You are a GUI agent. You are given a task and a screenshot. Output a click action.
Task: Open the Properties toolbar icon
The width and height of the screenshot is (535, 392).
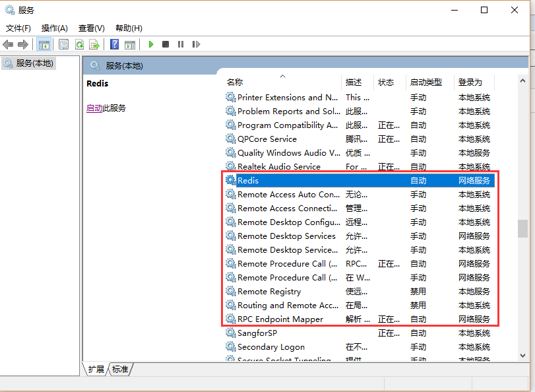[63, 44]
